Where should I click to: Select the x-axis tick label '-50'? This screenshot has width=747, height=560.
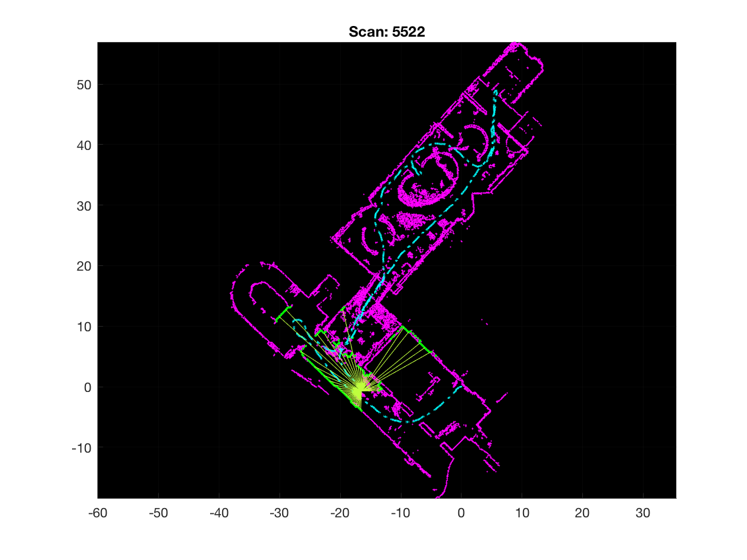pyautogui.click(x=158, y=513)
